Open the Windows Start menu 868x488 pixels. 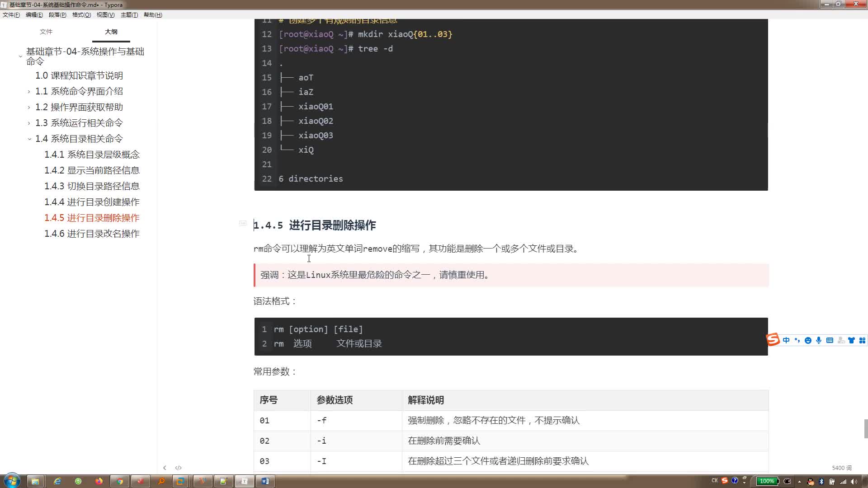(12, 481)
